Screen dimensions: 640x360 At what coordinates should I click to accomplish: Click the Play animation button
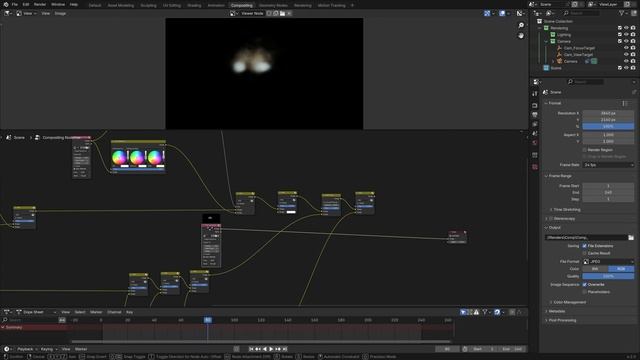[271, 349]
